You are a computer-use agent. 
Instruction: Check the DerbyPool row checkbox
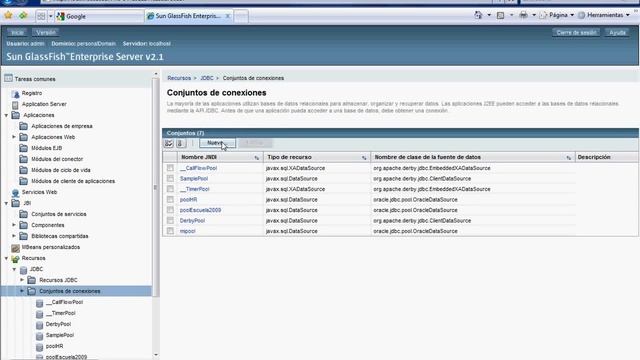(170, 221)
